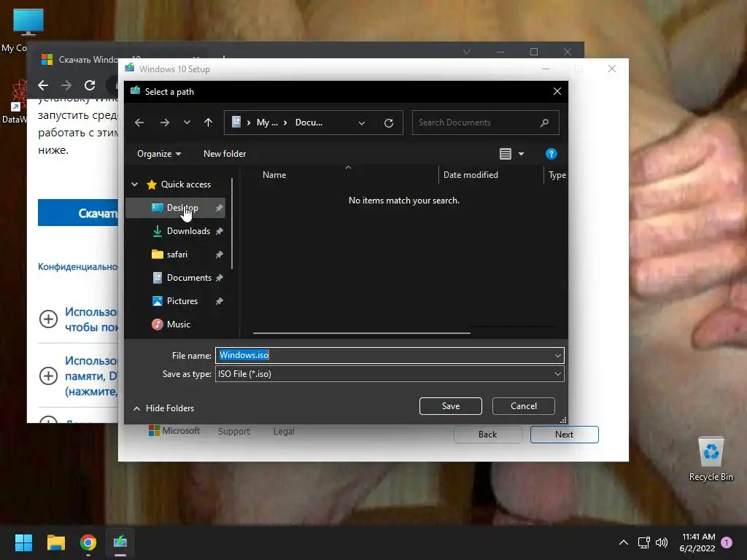Image resolution: width=747 pixels, height=560 pixels.
Task: Go back in Select a path dialog
Action: [x=139, y=122]
